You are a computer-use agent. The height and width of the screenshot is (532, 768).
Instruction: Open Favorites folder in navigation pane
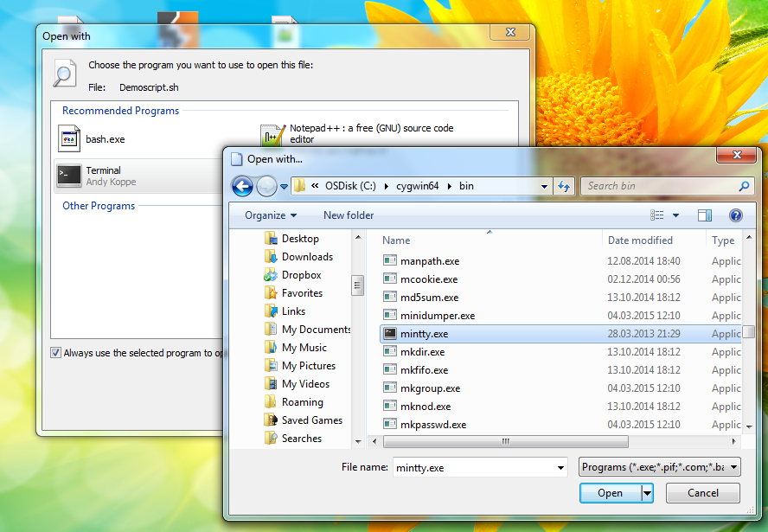pyautogui.click(x=293, y=293)
